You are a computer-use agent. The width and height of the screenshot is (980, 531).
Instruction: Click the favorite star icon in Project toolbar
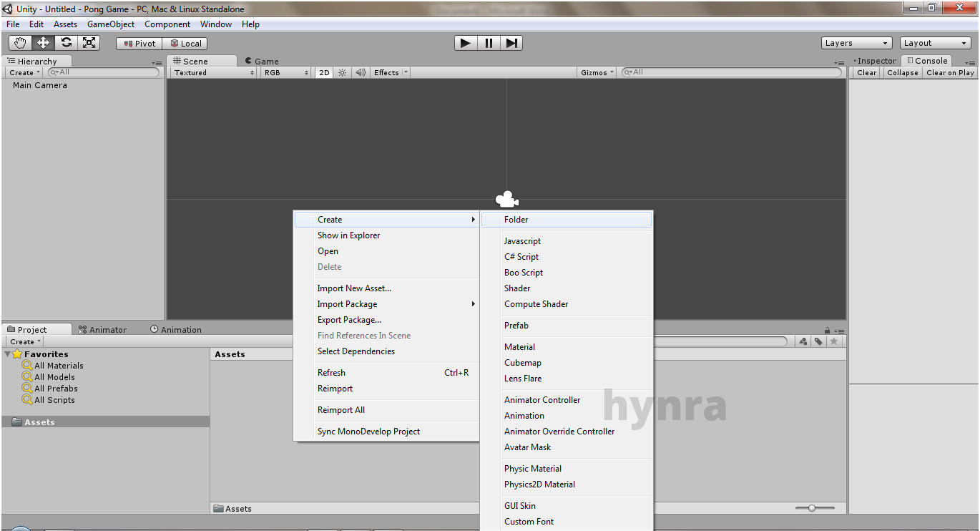[833, 341]
